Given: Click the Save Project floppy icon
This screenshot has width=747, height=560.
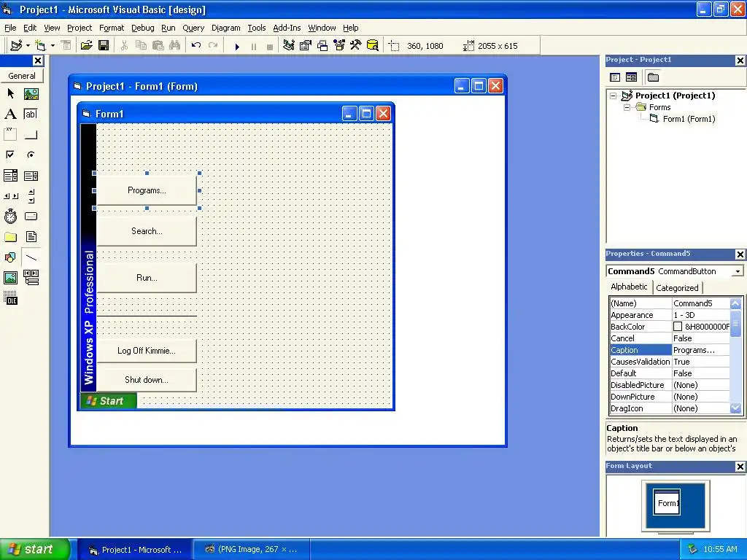Looking at the screenshot, I should click(x=104, y=46).
